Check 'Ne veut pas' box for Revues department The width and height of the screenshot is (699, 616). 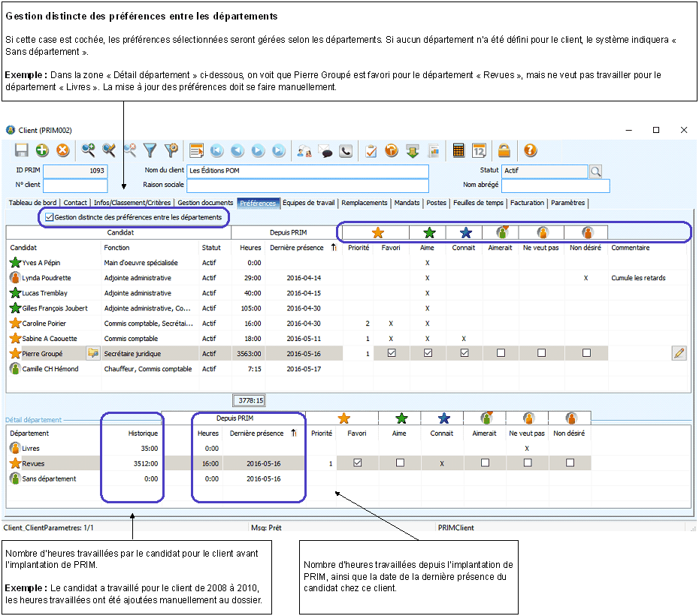coord(528,464)
